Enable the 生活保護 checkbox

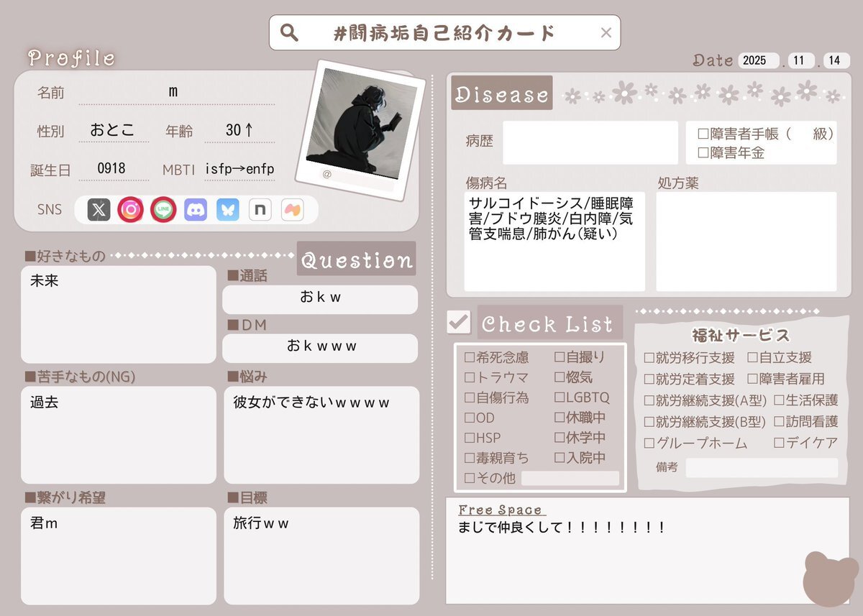[x=780, y=400]
